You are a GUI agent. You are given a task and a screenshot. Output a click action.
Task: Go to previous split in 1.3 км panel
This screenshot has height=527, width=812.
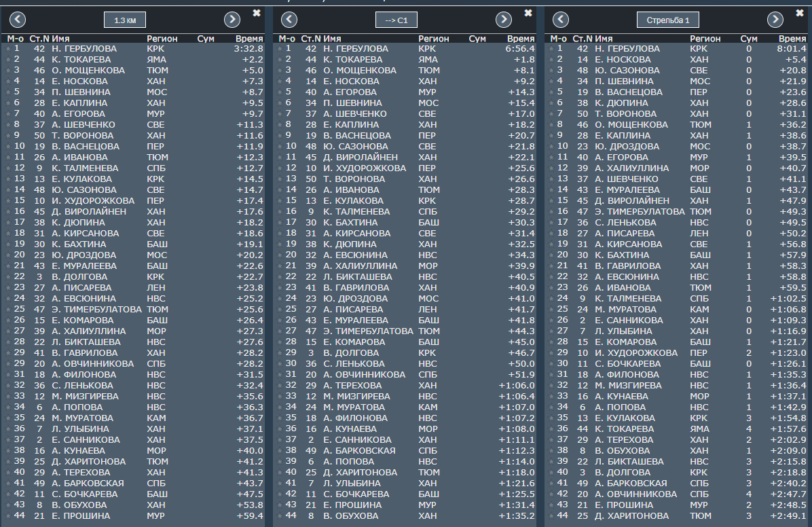18,20
